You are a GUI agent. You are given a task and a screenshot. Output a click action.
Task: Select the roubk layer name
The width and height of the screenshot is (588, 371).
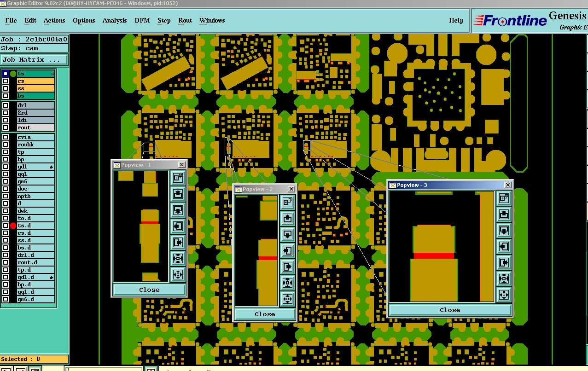36,145
